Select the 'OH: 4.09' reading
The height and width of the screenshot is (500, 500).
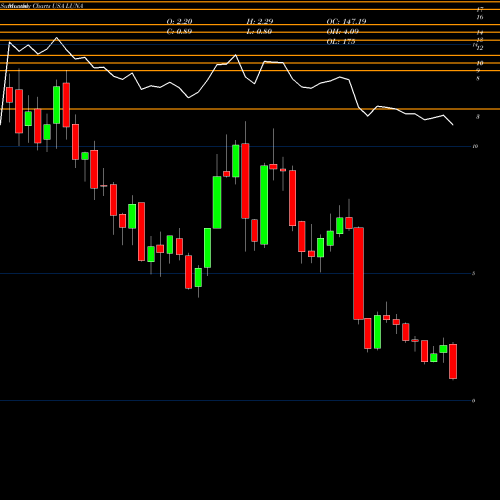tap(343, 32)
